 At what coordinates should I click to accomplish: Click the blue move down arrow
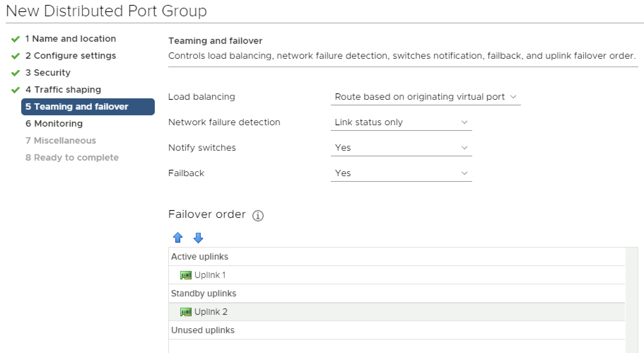(198, 238)
